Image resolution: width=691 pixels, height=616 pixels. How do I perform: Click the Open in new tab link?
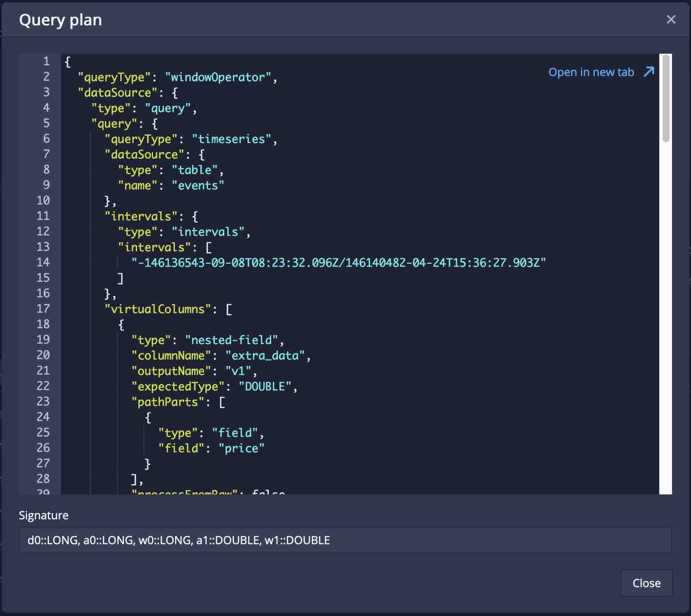click(x=591, y=72)
